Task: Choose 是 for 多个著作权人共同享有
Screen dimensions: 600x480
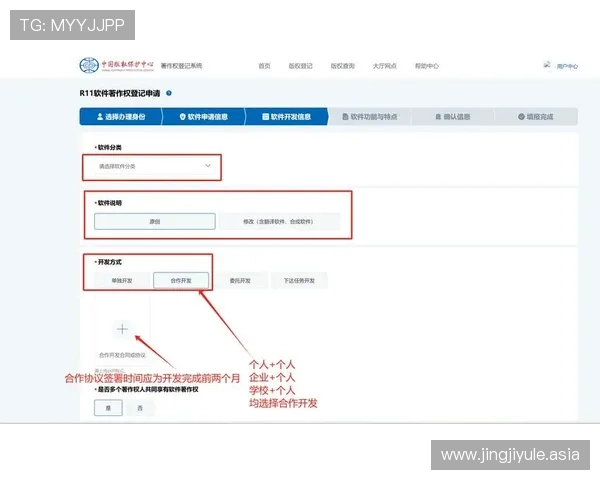Action: (108, 408)
